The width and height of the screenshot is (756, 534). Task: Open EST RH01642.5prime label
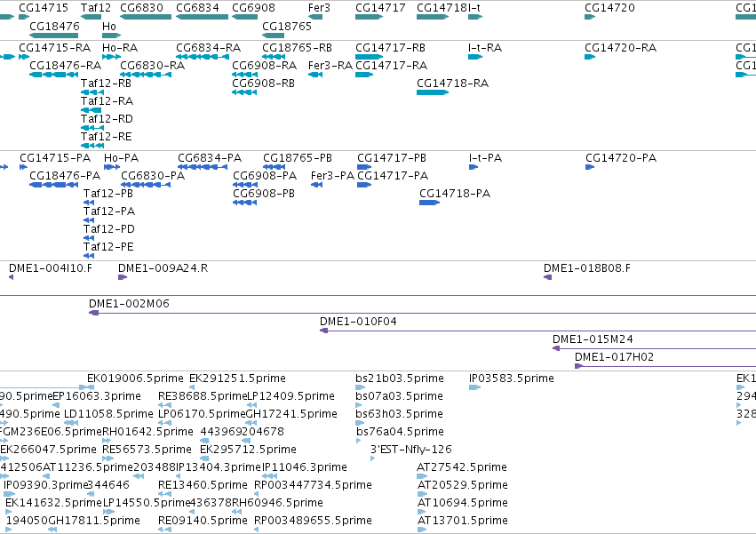pyautogui.click(x=147, y=432)
